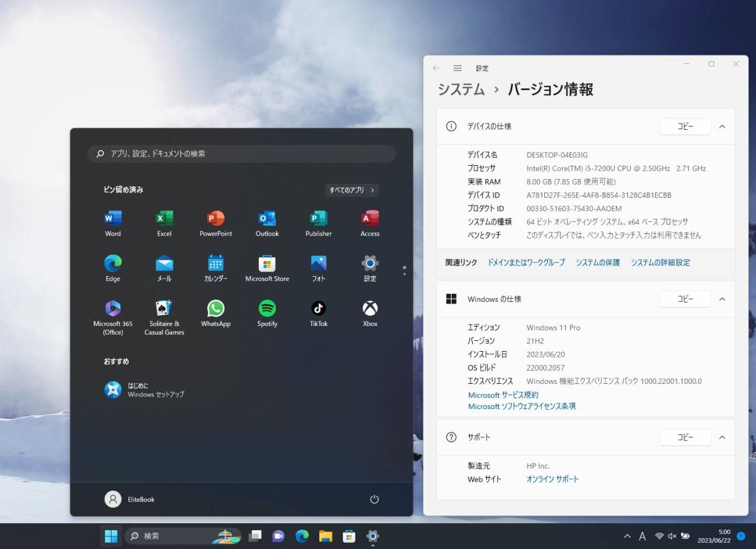Click the Windows Start button on taskbar
The width and height of the screenshot is (756, 549).
coord(111,536)
